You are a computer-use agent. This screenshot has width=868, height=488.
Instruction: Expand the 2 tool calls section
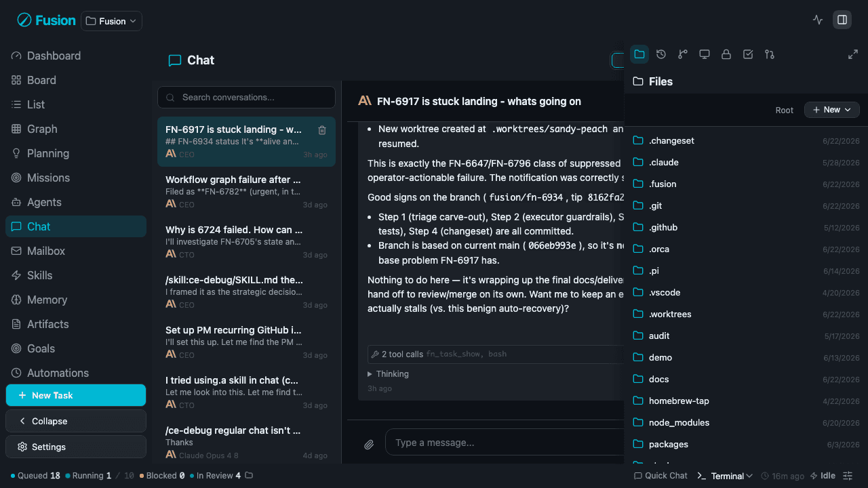click(496, 354)
